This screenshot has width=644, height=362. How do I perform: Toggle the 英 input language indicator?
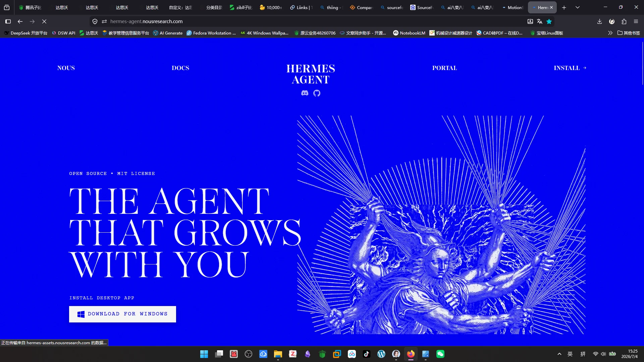pyautogui.click(x=570, y=354)
